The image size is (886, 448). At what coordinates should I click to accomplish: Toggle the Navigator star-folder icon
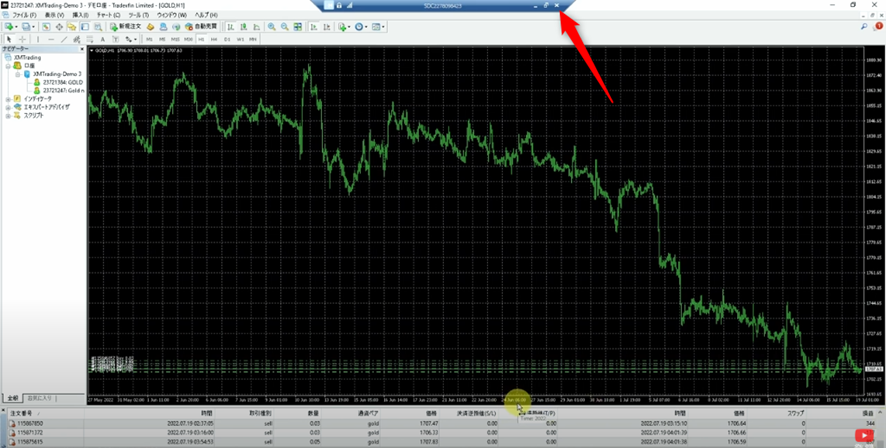click(72, 27)
